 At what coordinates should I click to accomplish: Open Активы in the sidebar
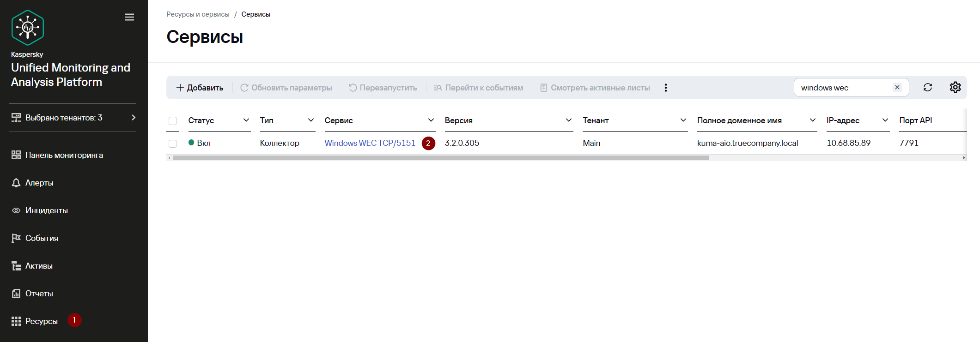(32, 266)
